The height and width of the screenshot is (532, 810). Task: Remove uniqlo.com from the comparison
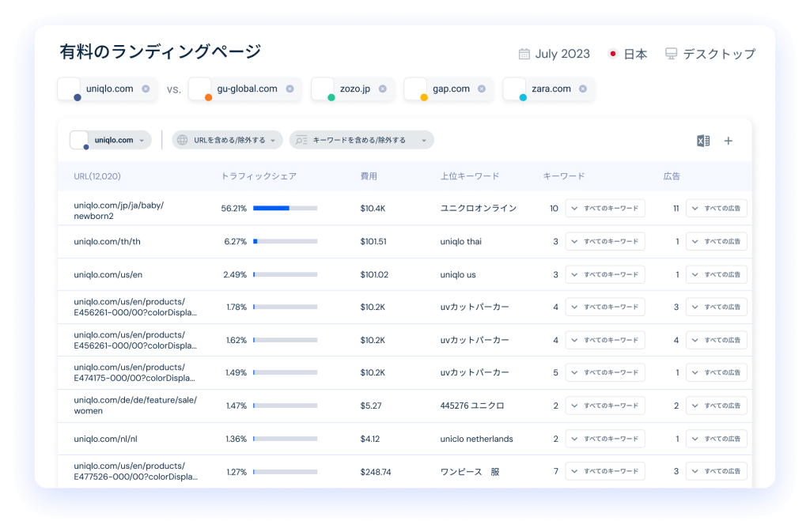click(x=146, y=89)
